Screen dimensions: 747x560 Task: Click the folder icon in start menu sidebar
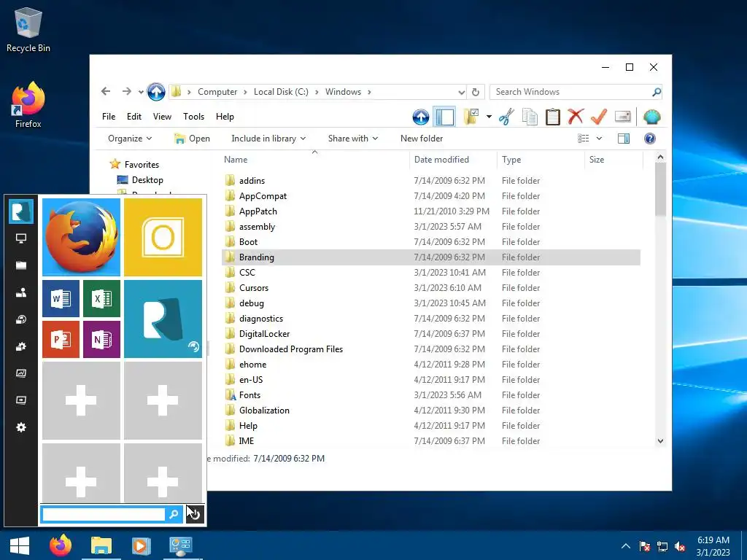(x=21, y=265)
